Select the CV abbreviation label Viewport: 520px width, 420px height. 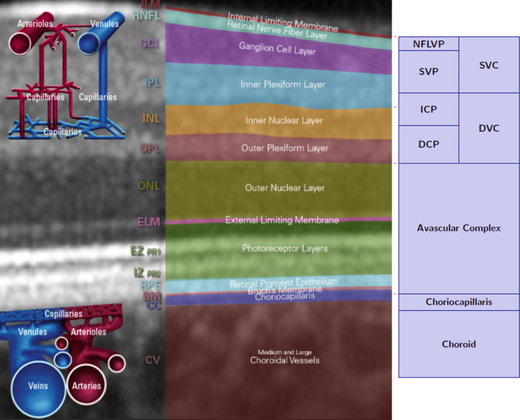152,360
